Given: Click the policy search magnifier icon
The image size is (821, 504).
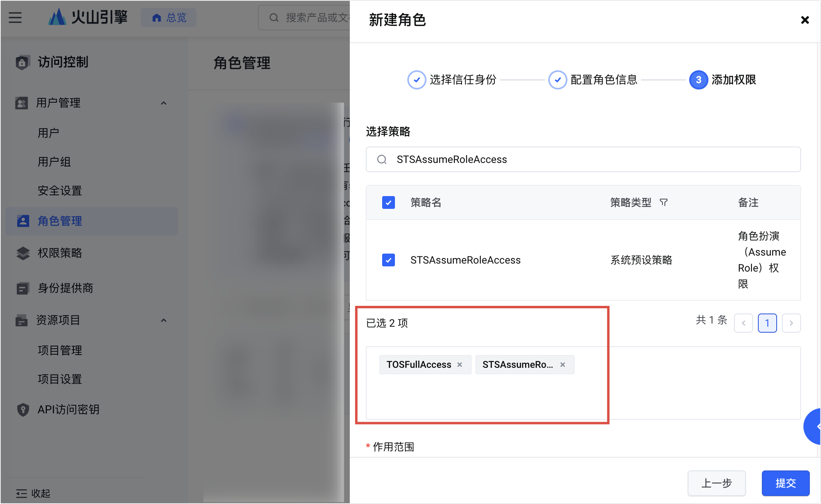Looking at the screenshot, I should click(x=382, y=159).
